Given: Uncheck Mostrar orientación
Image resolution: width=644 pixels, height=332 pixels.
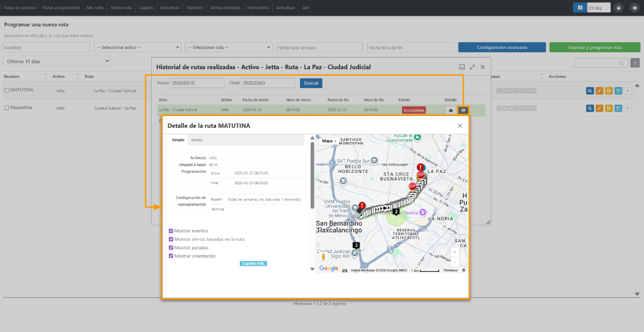Looking at the screenshot, I should point(171,256).
